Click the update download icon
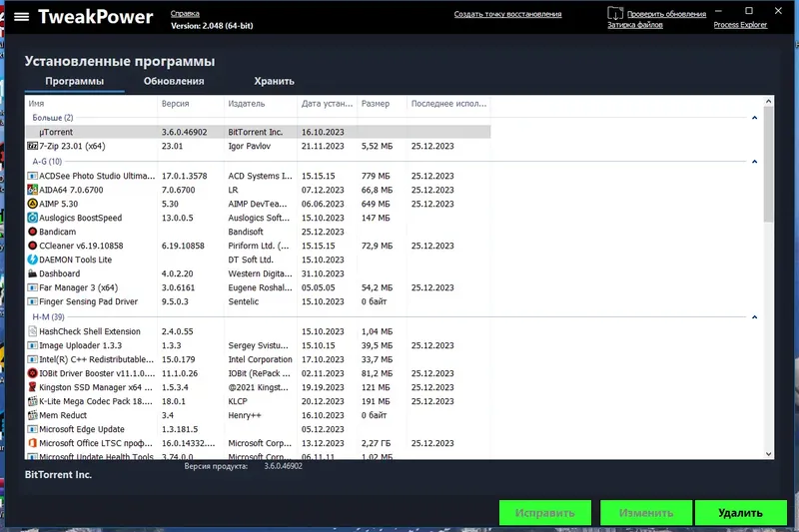 (615, 13)
